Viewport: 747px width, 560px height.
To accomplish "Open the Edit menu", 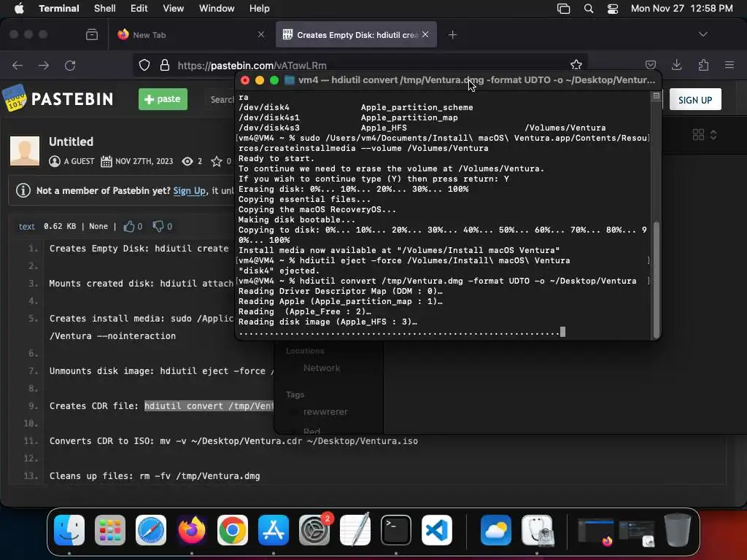I will coord(139,9).
